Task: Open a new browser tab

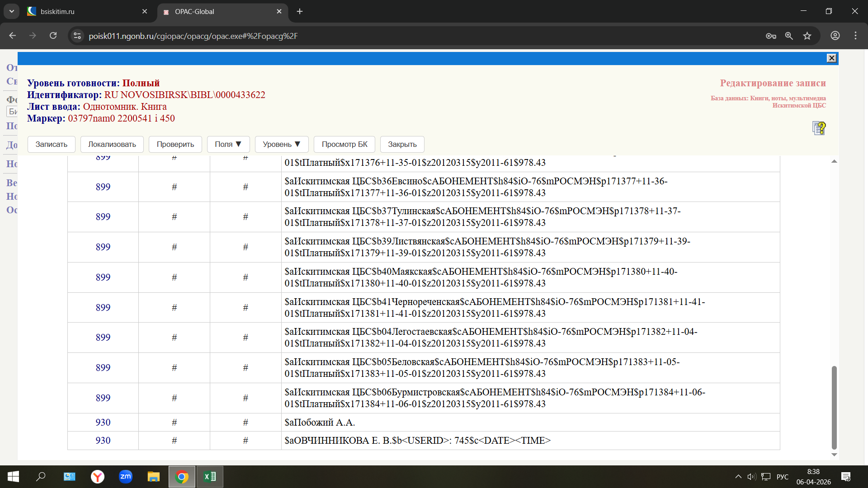Action: point(300,11)
